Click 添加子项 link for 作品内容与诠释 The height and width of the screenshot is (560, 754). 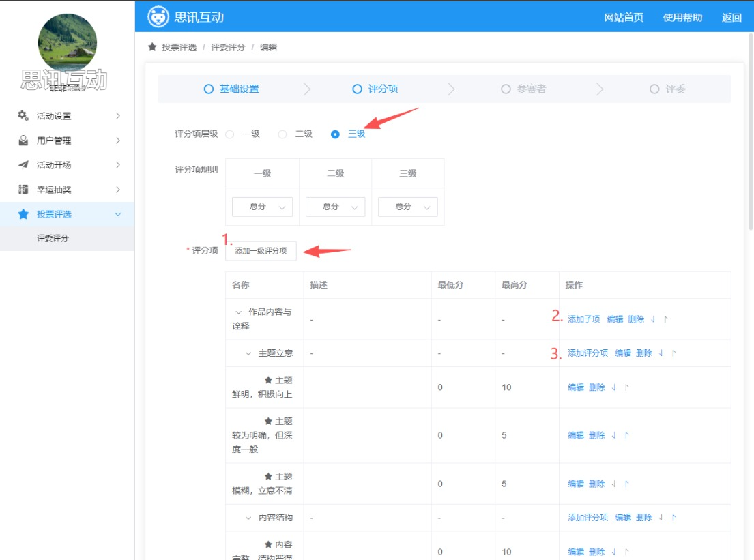pyautogui.click(x=583, y=319)
